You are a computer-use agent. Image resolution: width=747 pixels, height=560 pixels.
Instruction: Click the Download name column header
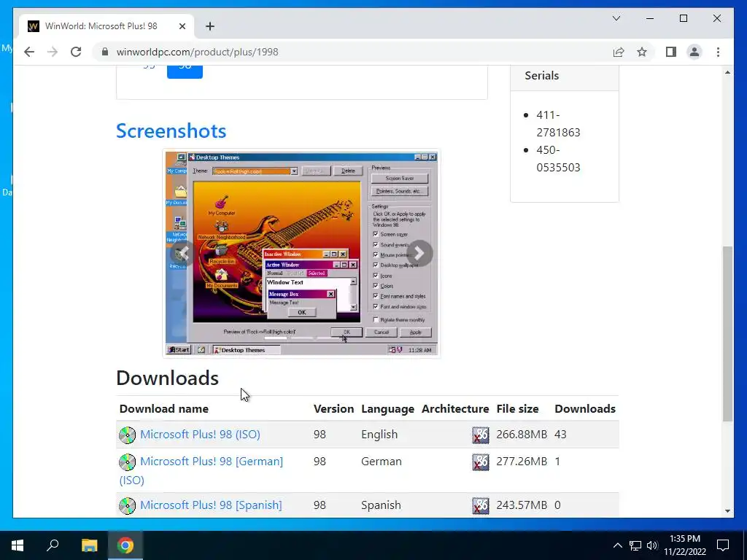pyautogui.click(x=164, y=408)
